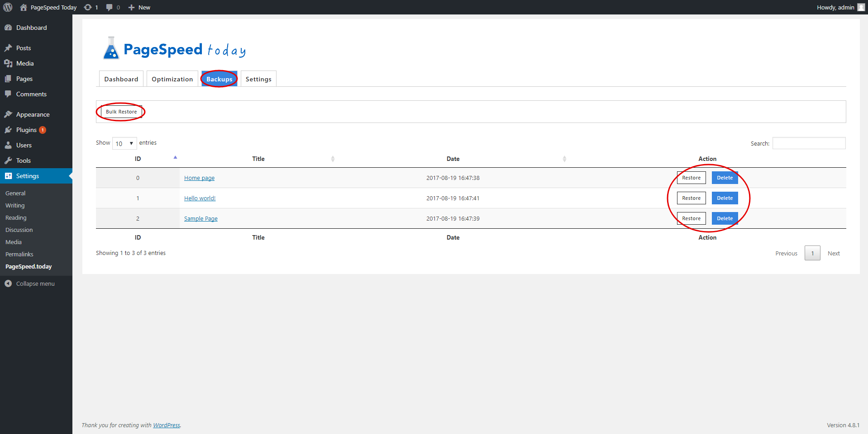
Task: Select pagination page 1
Action: click(812, 253)
